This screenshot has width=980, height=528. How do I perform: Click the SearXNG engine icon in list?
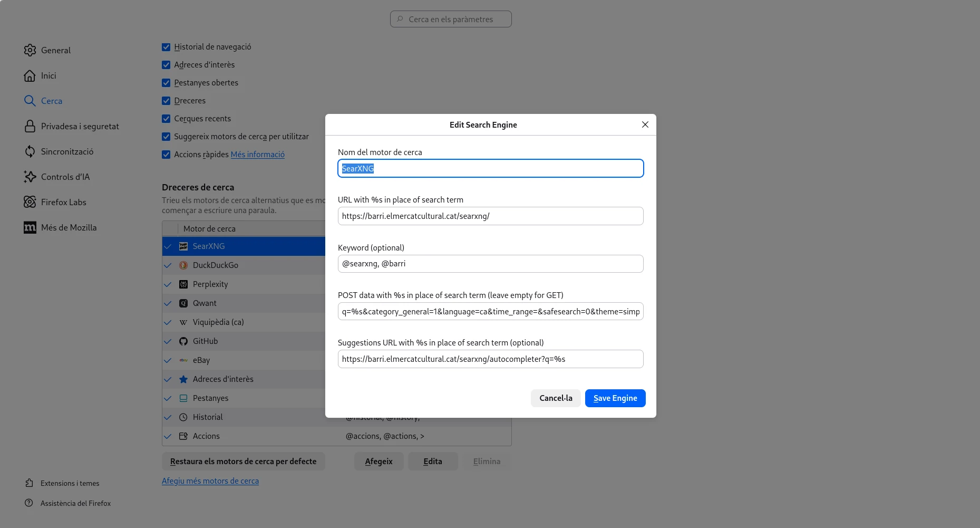[x=183, y=246]
